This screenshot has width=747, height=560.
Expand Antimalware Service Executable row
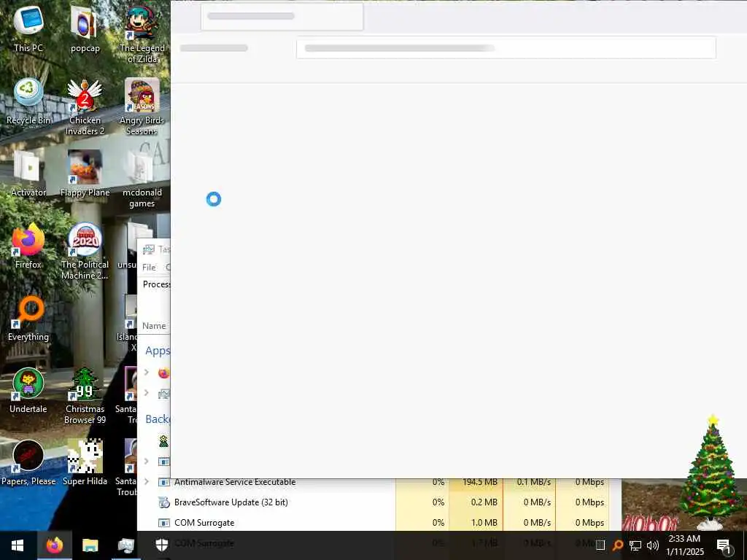[147, 482]
